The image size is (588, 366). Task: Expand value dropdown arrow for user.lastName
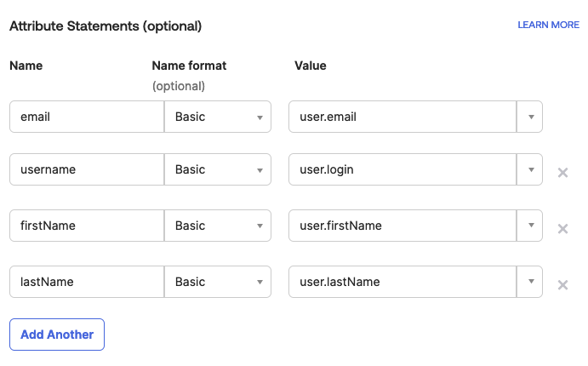click(529, 282)
